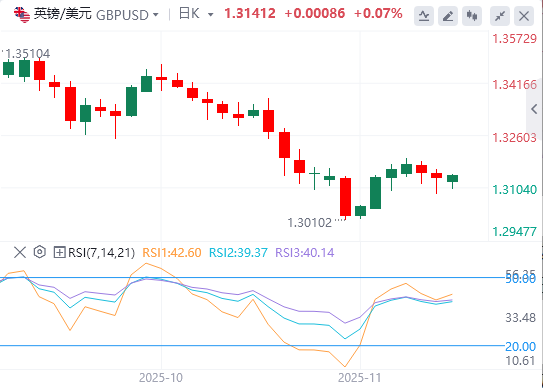The width and height of the screenshot is (543, 388).
Task: Select the 2025-10 date axis label
Action: (x=161, y=378)
